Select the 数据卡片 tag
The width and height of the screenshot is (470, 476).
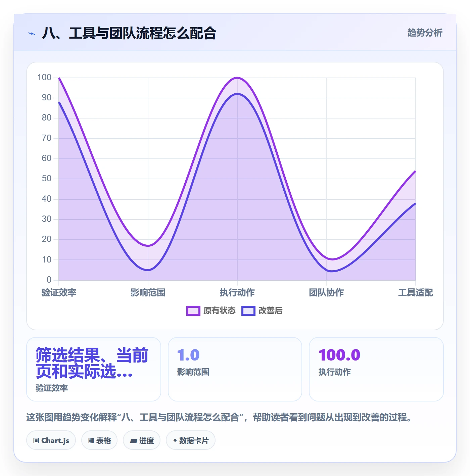(x=191, y=440)
